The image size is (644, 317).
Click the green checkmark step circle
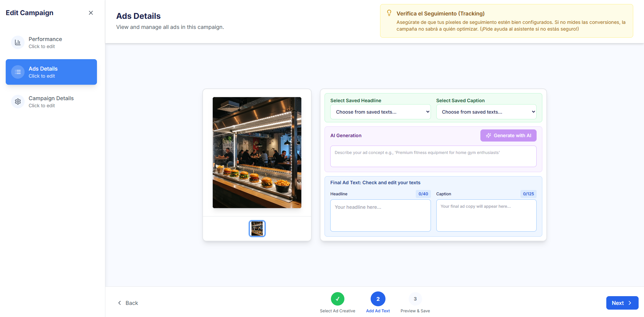[337, 299]
